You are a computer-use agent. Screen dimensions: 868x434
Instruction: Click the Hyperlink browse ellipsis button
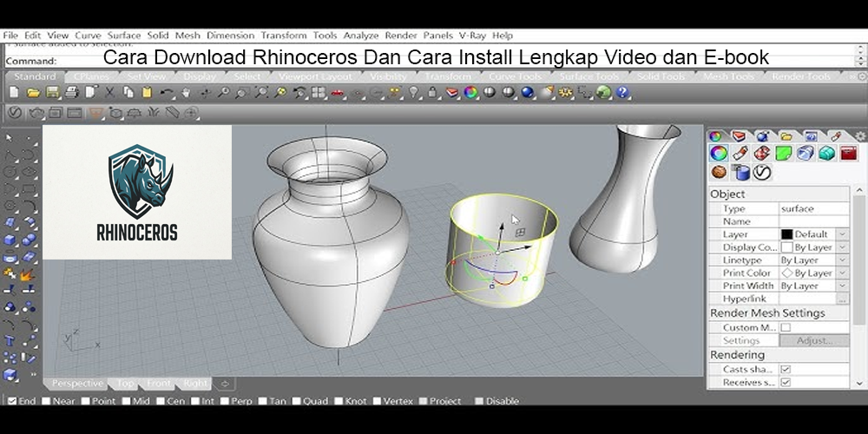click(842, 299)
